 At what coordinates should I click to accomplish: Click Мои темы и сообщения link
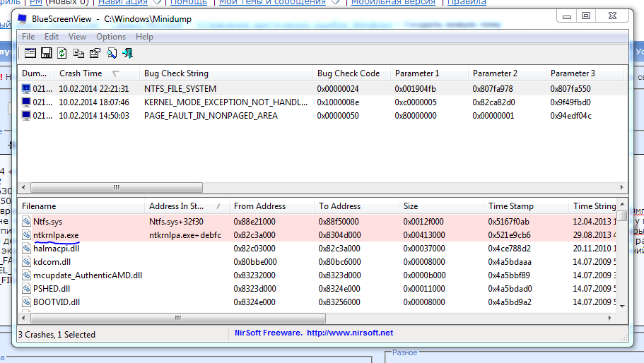(272, 2)
